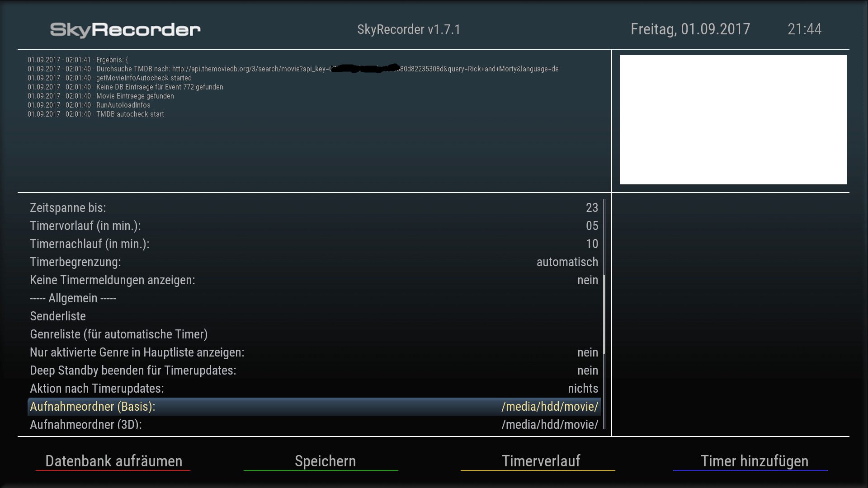Select Timernachlauf (in min.) setting

tap(90, 244)
